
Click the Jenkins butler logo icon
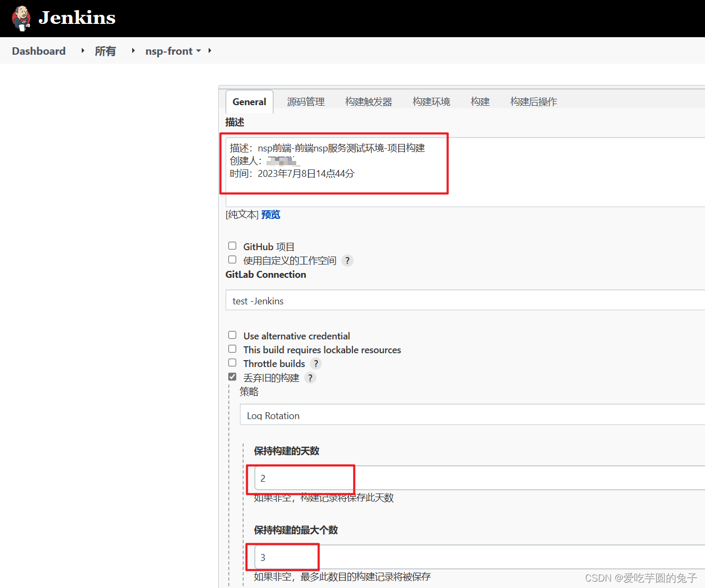[x=21, y=19]
